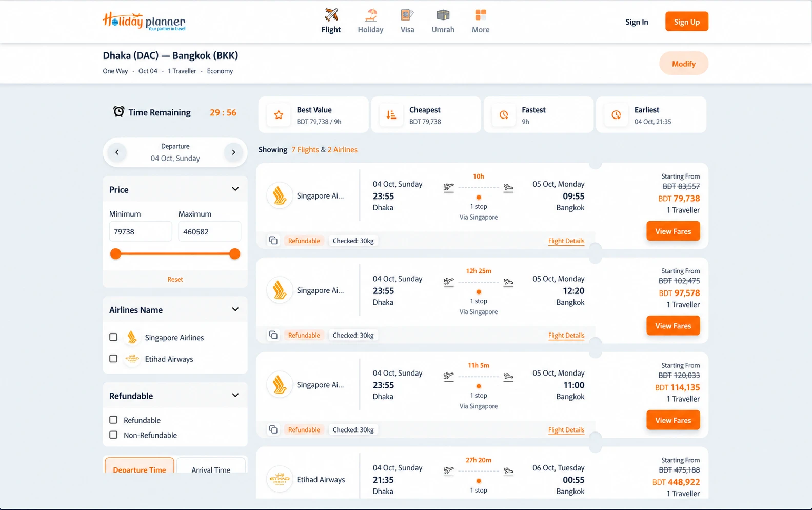Image resolution: width=812 pixels, height=510 pixels.
Task: Click the Etihad Airways logo in flight card
Action: (x=280, y=479)
